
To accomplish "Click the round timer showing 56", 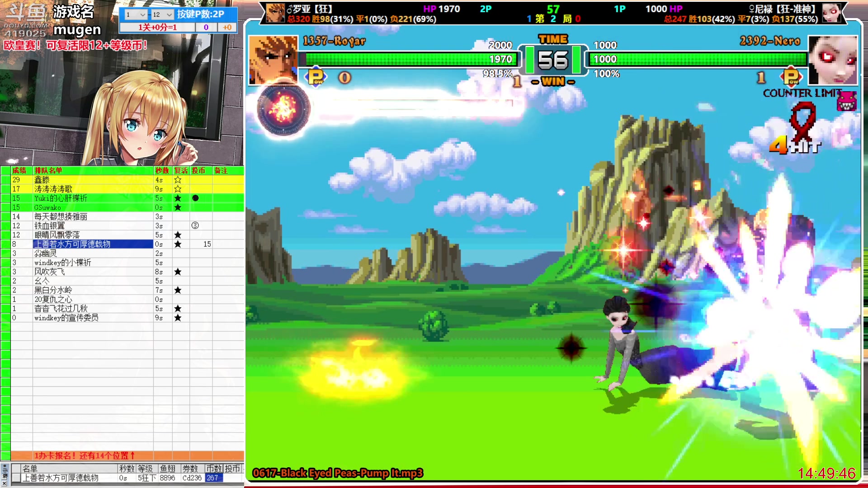I will click(x=553, y=60).
